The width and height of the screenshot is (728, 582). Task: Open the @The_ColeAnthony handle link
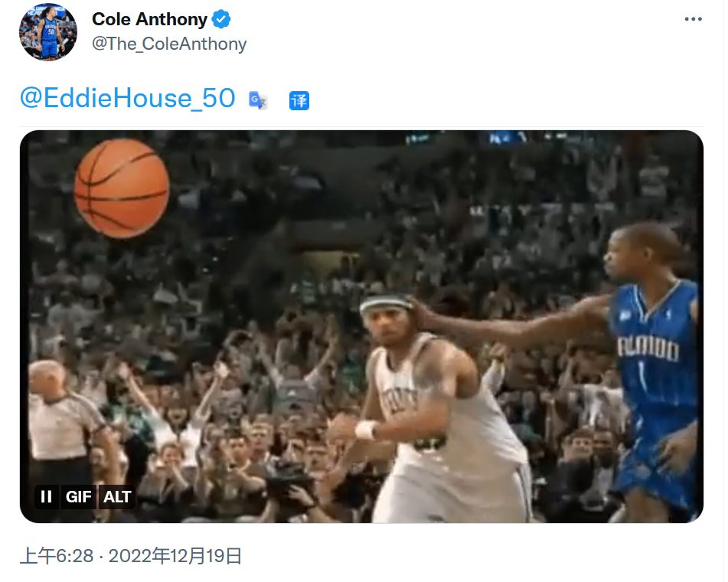click(169, 44)
